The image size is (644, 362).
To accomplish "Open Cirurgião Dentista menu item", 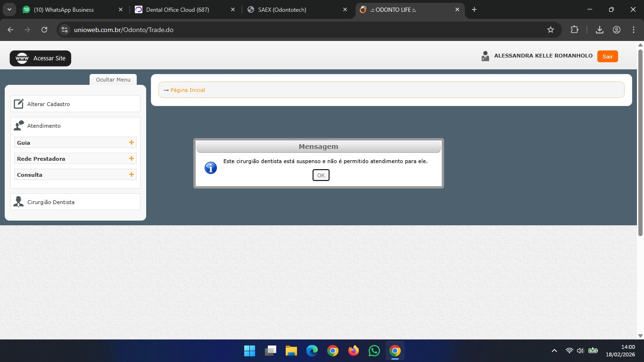I will [x=75, y=202].
